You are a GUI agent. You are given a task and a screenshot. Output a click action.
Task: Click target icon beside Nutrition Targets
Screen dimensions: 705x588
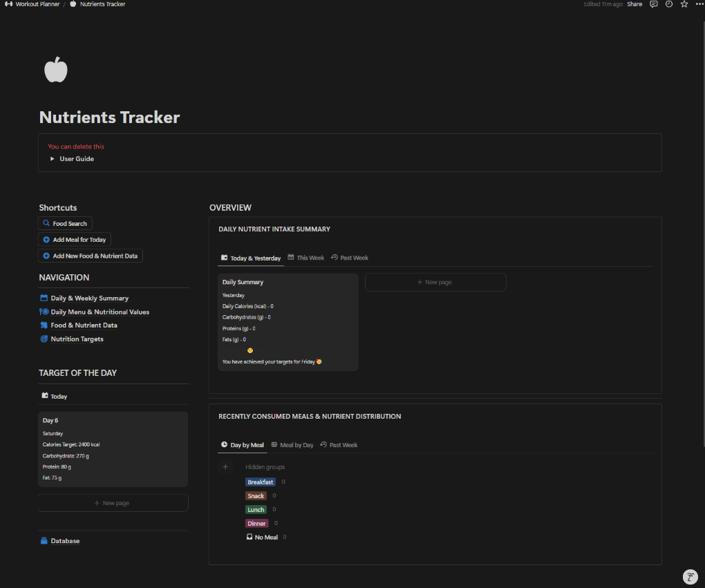[x=44, y=339]
